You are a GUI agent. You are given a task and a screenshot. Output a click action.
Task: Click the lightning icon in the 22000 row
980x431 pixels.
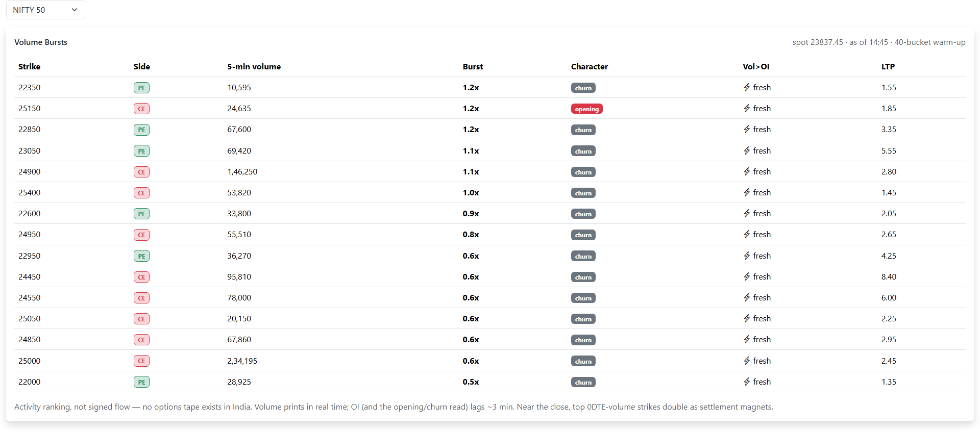(x=747, y=382)
